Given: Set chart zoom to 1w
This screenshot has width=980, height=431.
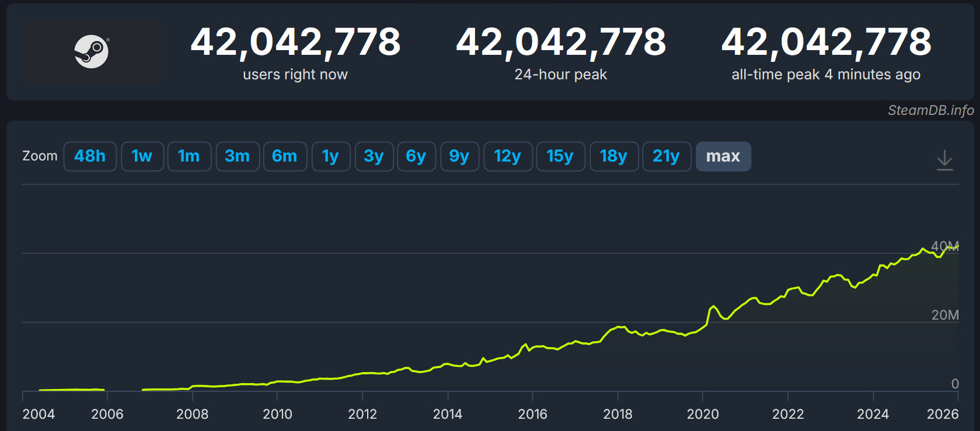Looking at the screenshot, I should pyautogui.click(x=142, y=156).
